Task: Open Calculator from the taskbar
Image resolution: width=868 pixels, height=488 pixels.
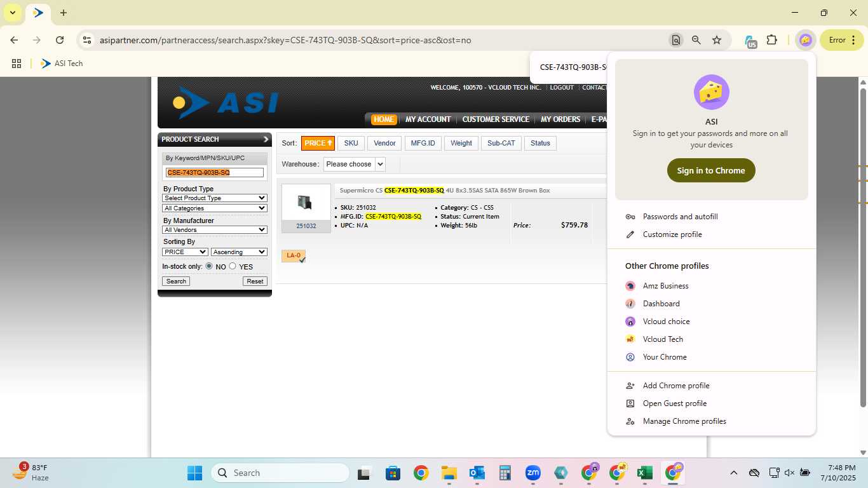Action: [x=505, y=473]
